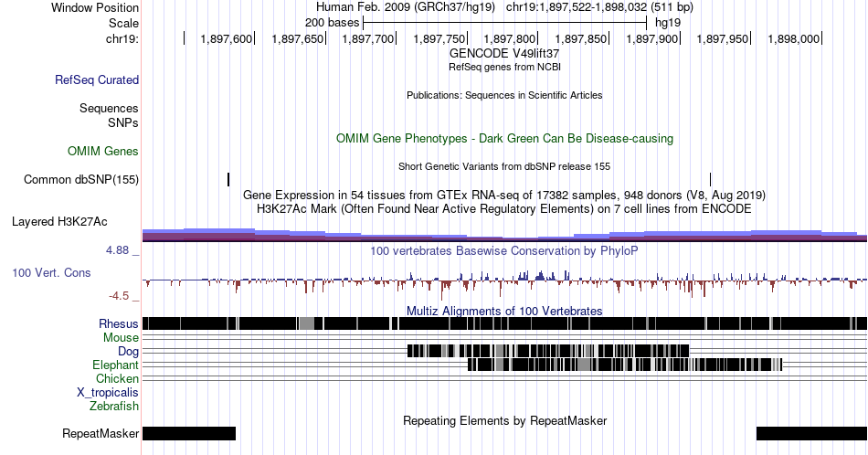Select the X_tropicalis alignment row label
Image resolution: width=868 pixels, height=455 pixels.
tap(108, 393)
